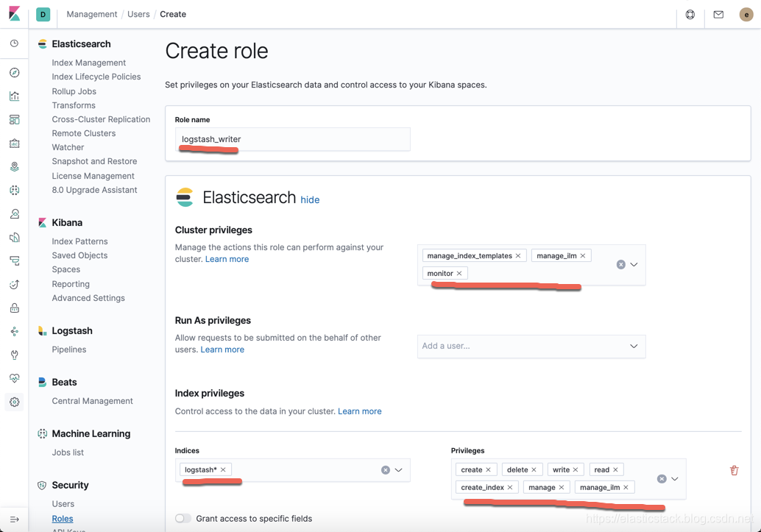Open Visualize chart icon in sidebar

click(x=15, y=96)
